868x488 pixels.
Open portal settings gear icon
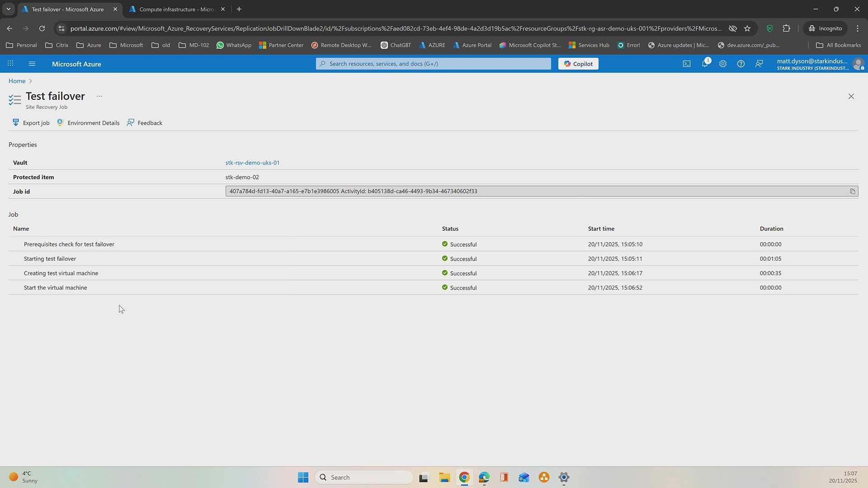click(722, 64)
